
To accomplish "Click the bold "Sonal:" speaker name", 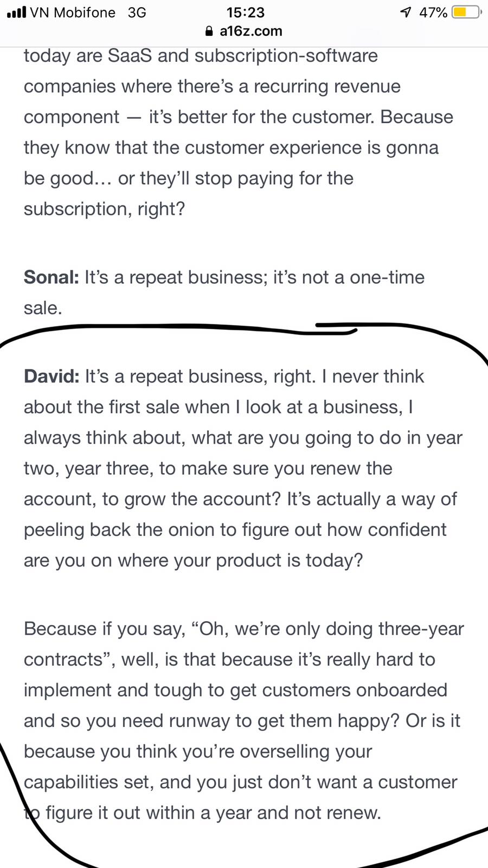I will pyautogui.click(x=52, y=277).
